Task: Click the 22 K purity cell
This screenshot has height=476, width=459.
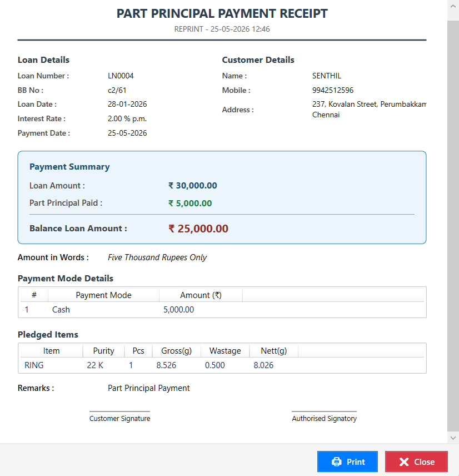Action: [x=95, y=365]
